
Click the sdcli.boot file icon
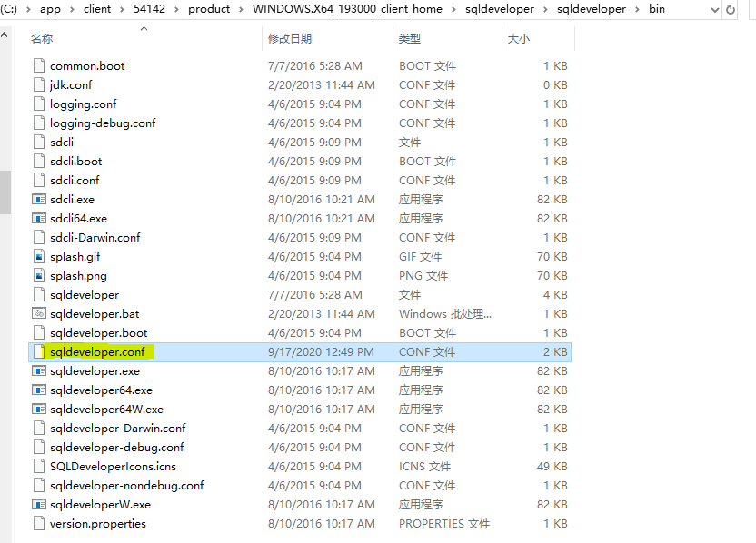point(39,162)
